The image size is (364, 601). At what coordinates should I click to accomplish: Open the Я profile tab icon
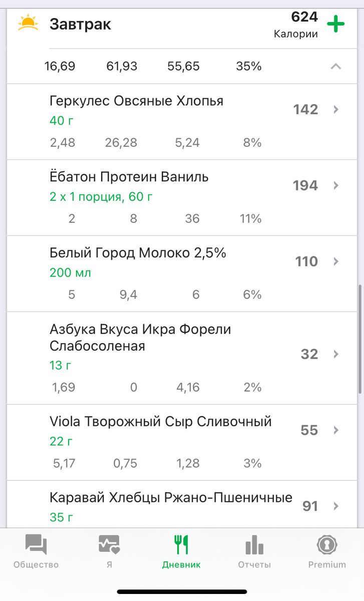click(109, 544)
